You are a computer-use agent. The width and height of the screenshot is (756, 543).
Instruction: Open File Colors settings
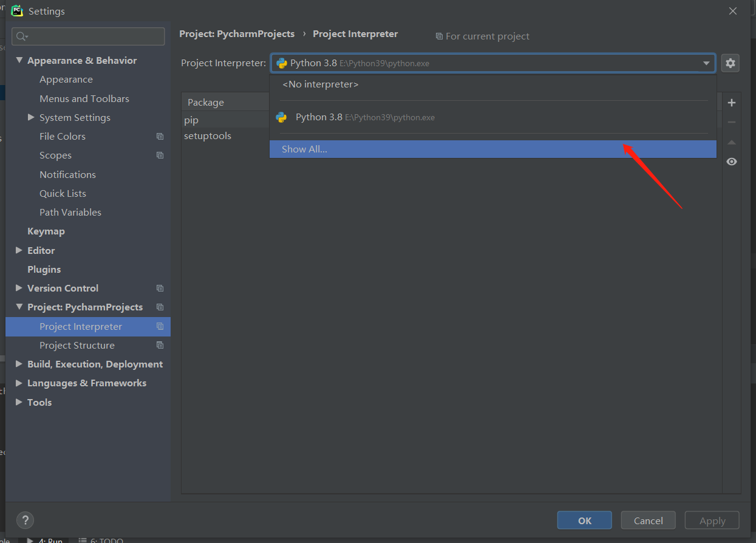click(x=63, y=137)
